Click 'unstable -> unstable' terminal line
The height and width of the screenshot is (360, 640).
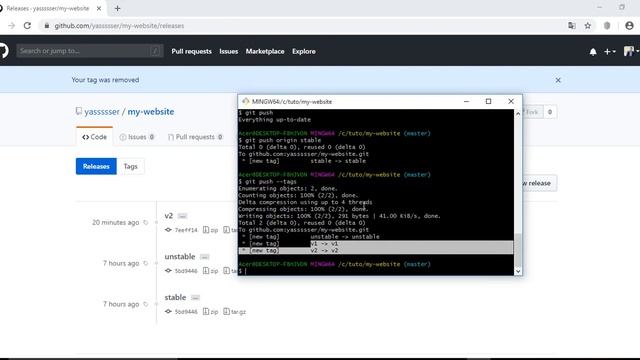[x=345, y=237]
